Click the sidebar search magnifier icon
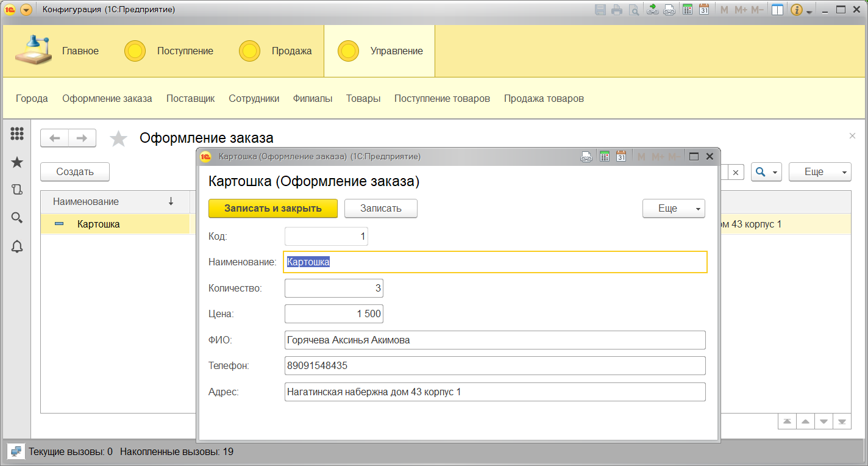Image resolution: width=868 pixels, height=466 pixels. click(17, 218)
